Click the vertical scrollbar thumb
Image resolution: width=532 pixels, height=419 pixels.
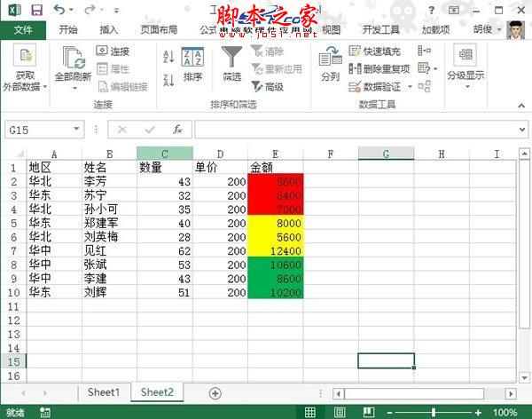coord(524,243)
